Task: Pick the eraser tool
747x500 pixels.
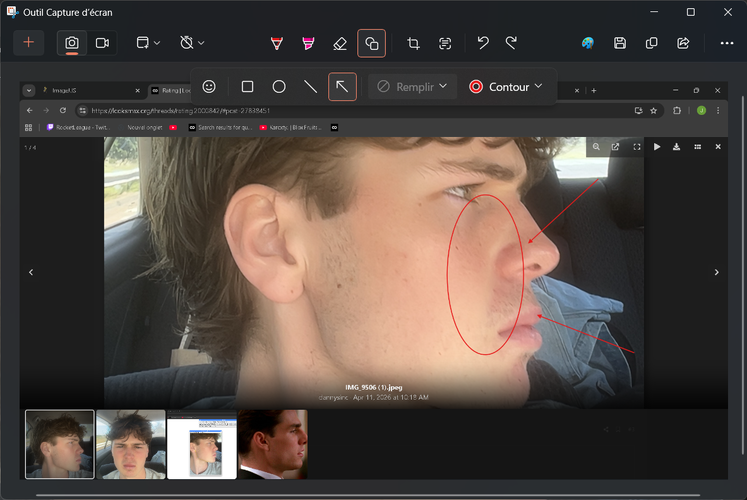Action: pos(340,43)
